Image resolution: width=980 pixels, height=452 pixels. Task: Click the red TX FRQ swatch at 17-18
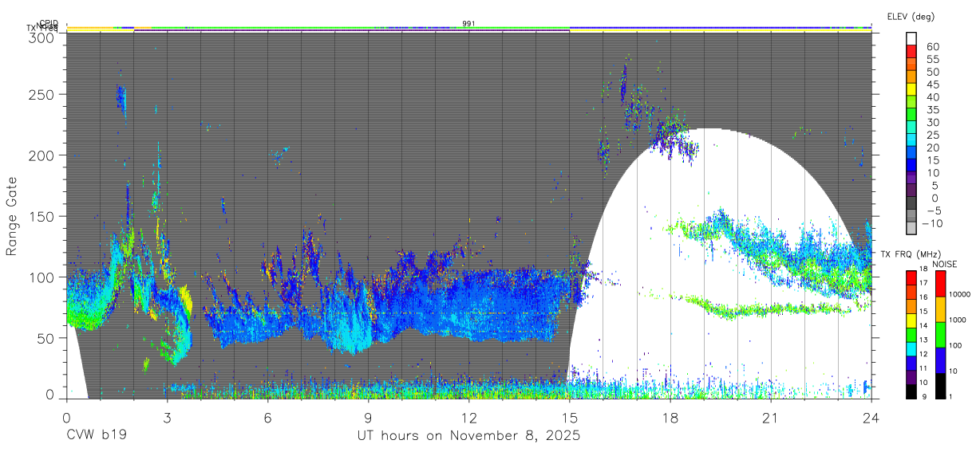click(911, 278)
